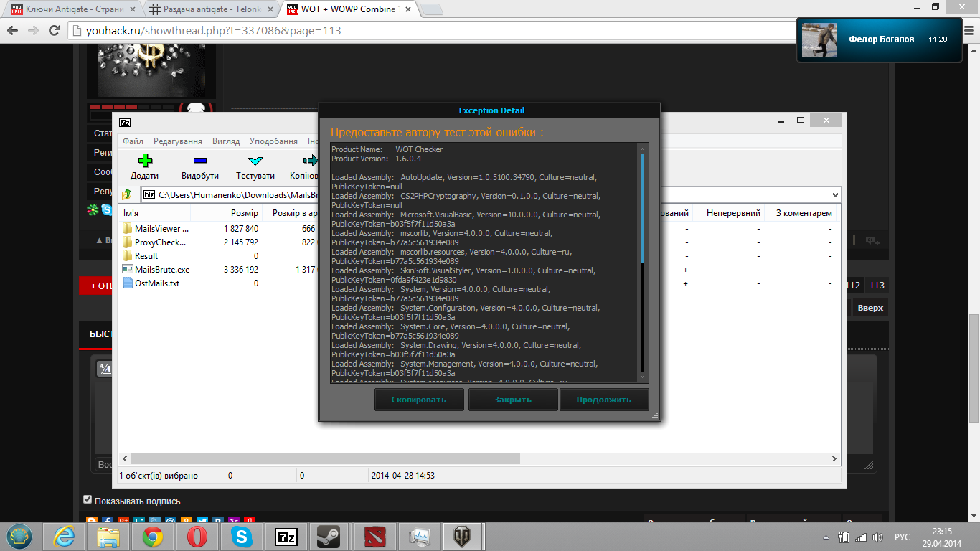Click the size value 1 827 840
Image resolution: width=980 pixels, height=551 pixels.
pos(241,229)
